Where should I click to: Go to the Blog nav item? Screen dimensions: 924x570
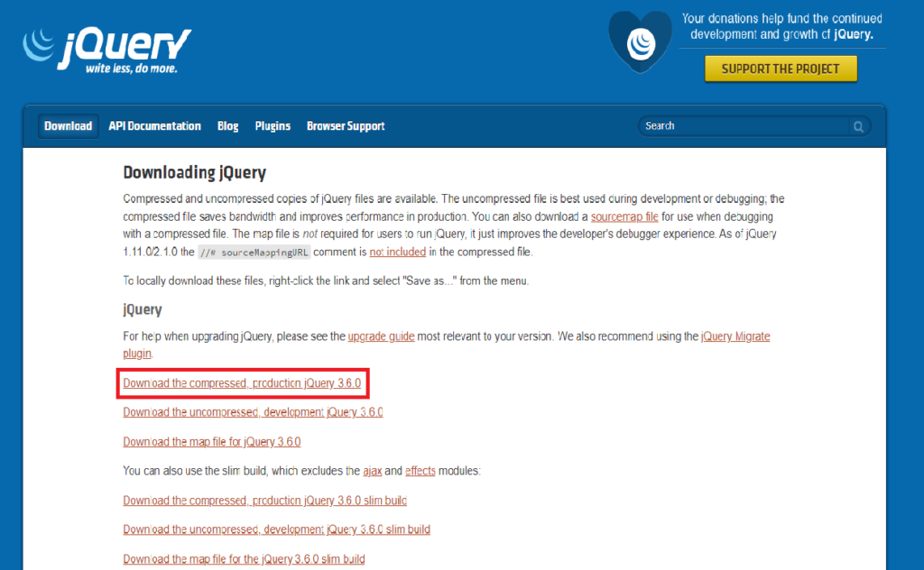tap(227, 126)
